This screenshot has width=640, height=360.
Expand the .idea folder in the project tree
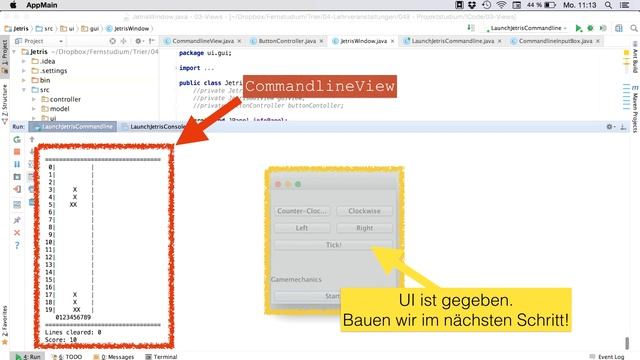24,61
